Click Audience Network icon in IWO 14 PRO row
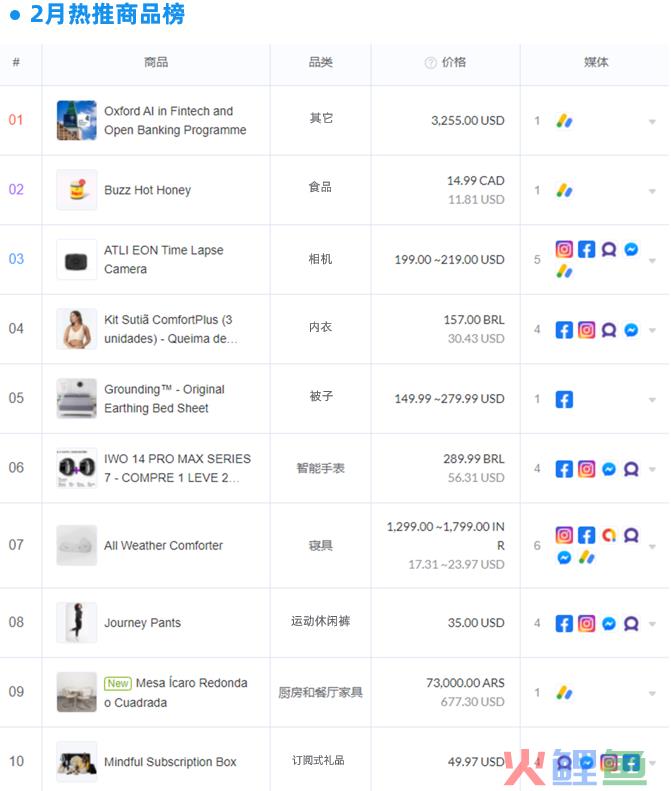Screen dimensions: 671x791 pos(631,469)
